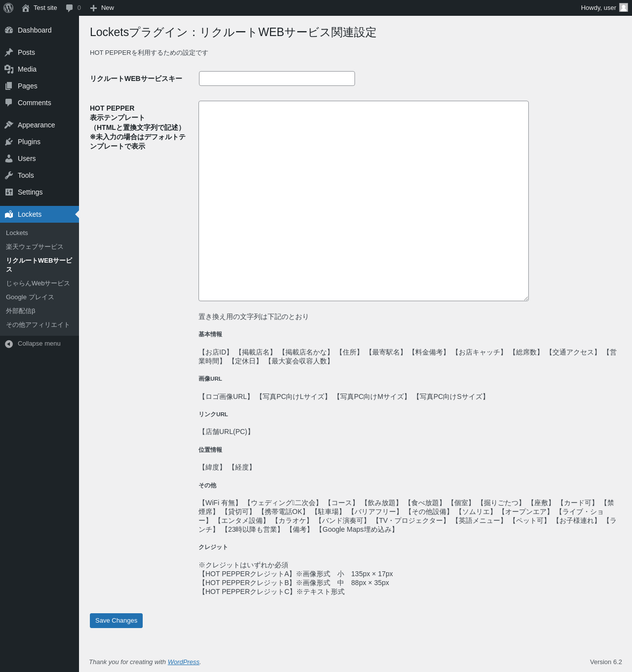Open the comments bubble icon in admin bar
Screen dimensions: 632x672
[69, 8]
